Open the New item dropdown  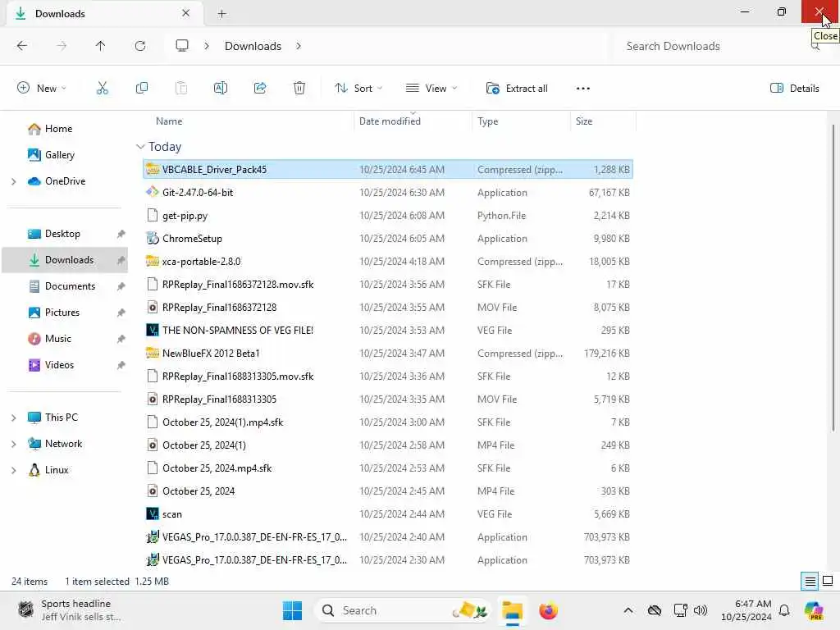(42, 89)
